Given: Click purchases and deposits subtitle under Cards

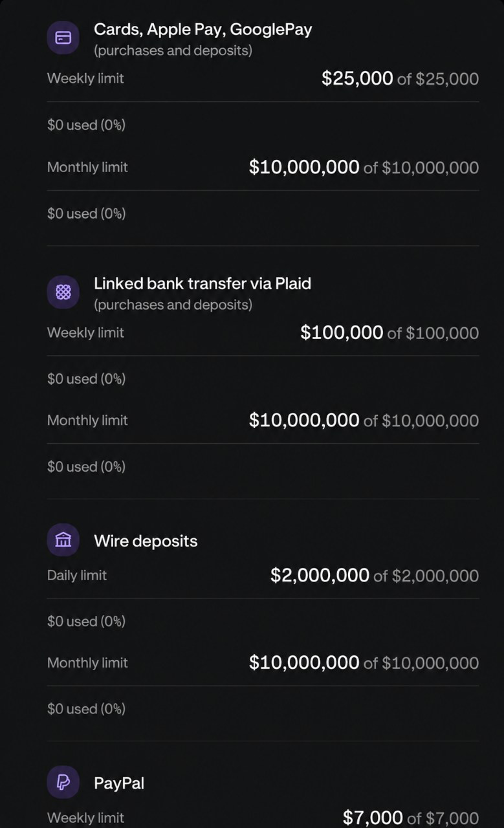Looking at the screenshot, I should (173, 50).
